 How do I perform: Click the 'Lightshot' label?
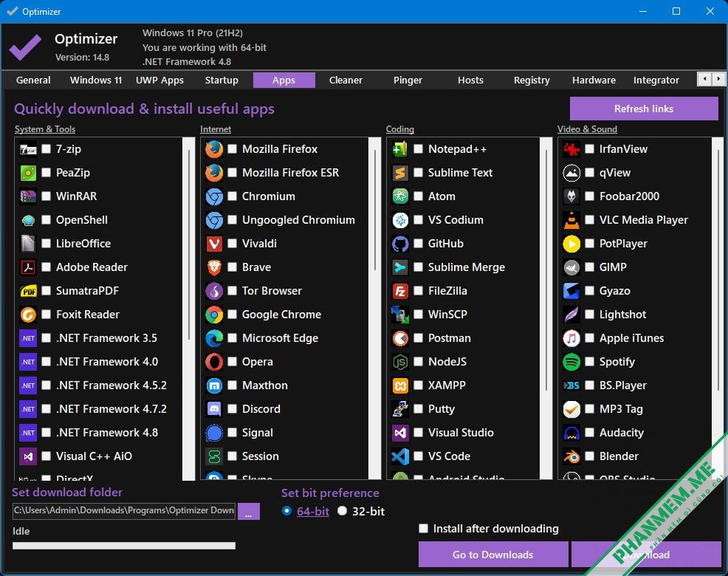[622, 315]
